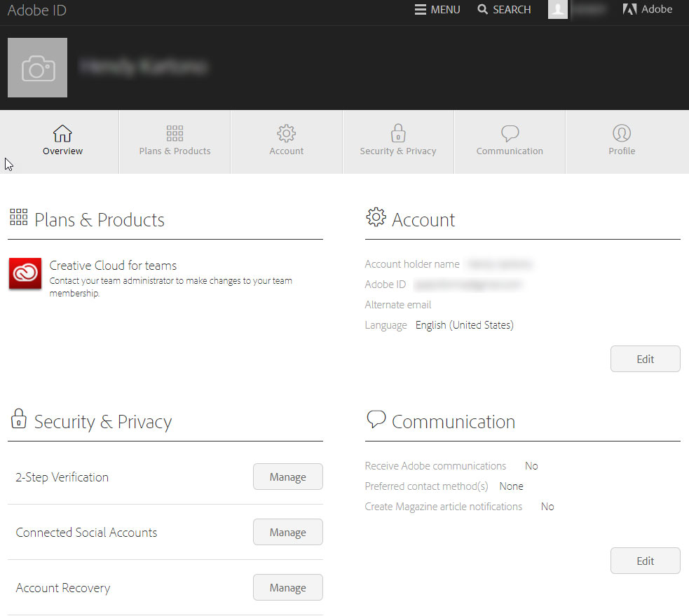
Task: Click padlock icon beside Security & Privacy heading
Action: (x=18, y=418)
